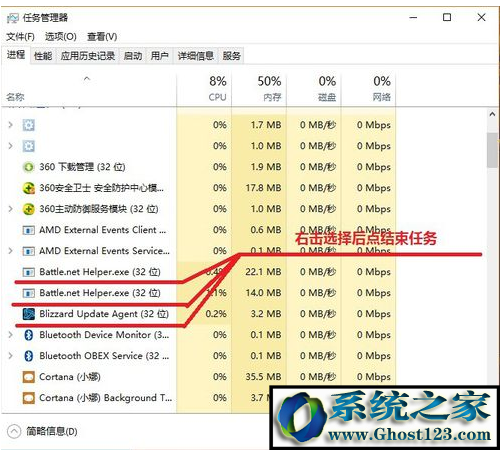
Task: Switch to the 应用历史记录 tab
Action: tap(88, 56)
